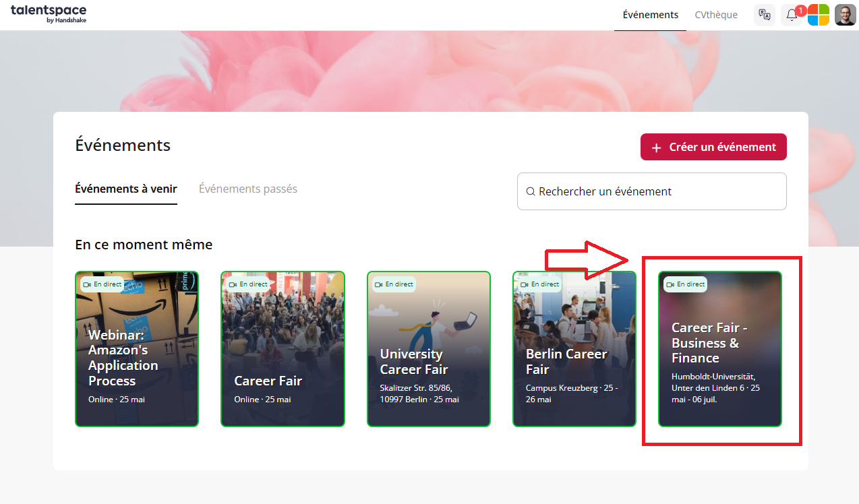Click the Skalitzer Str. 85/86 address text
Image resolution: width=859 pixels, height=504 pixels.
(419, 394)
